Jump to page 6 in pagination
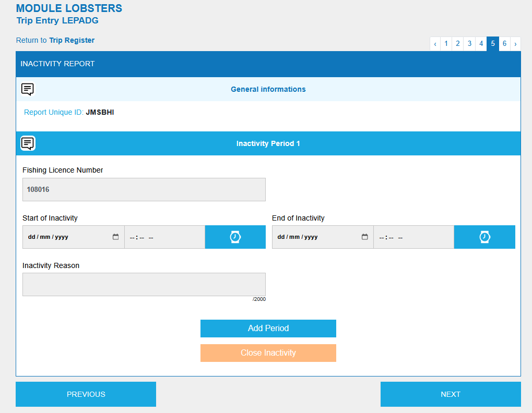Viewport: 532px width, 413px height. point(504,44)
